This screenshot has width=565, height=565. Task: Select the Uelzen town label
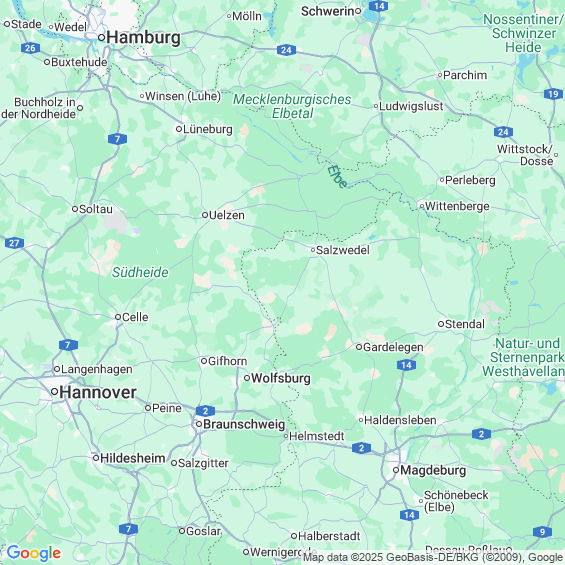[227, 215]
